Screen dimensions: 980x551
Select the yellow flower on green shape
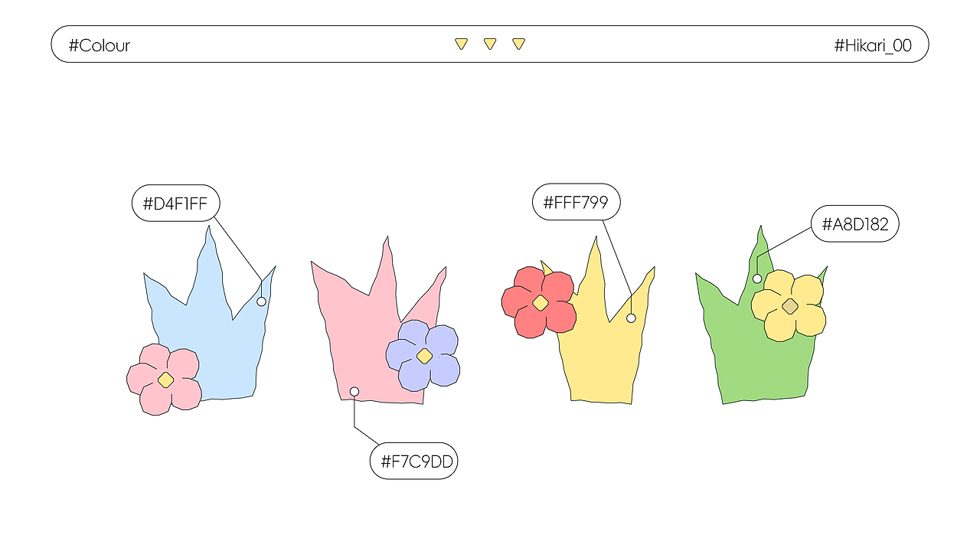click(x=789, y=306)
